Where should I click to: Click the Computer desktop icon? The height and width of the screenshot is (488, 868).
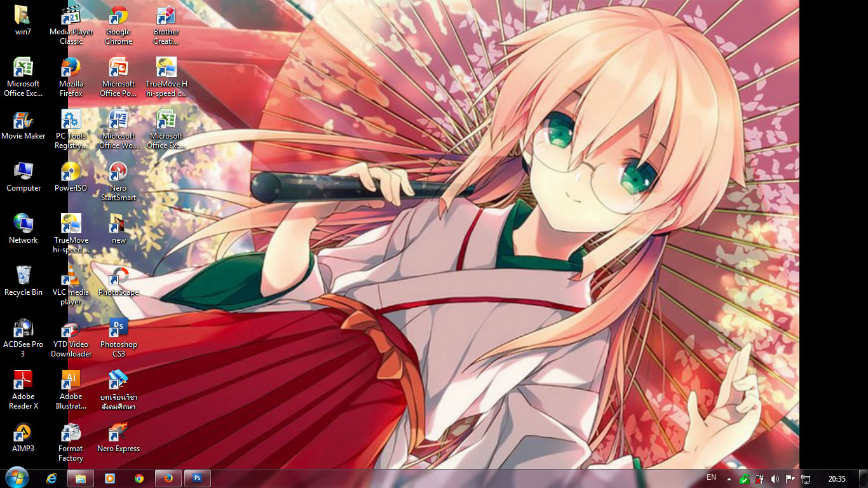(x=23, y=177)
